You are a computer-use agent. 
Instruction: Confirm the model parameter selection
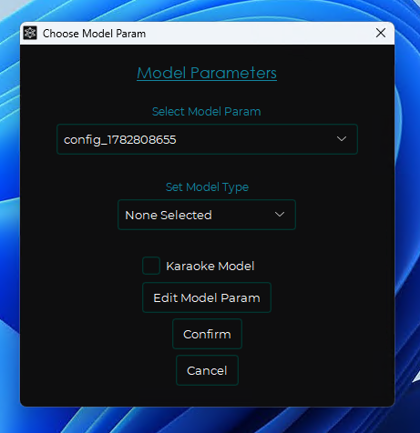point(207,334)
